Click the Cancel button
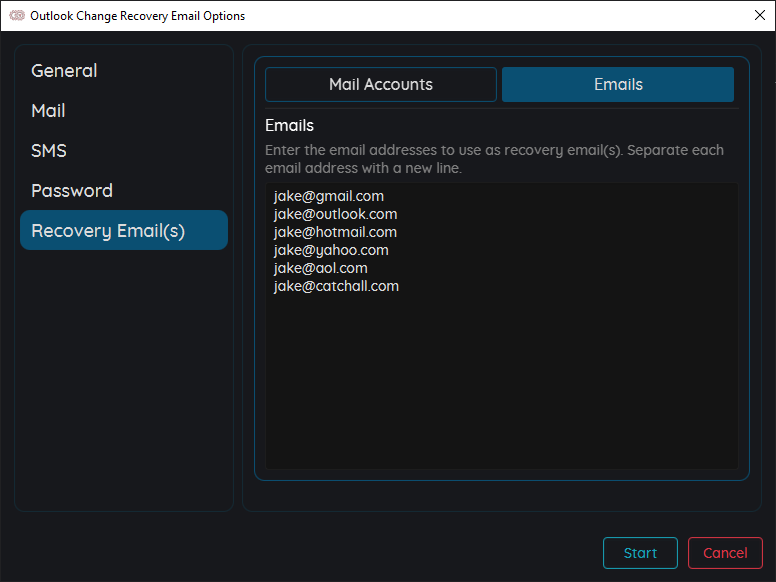The height and width of the screenshot is (582, 776). click(x=725, y=553)
